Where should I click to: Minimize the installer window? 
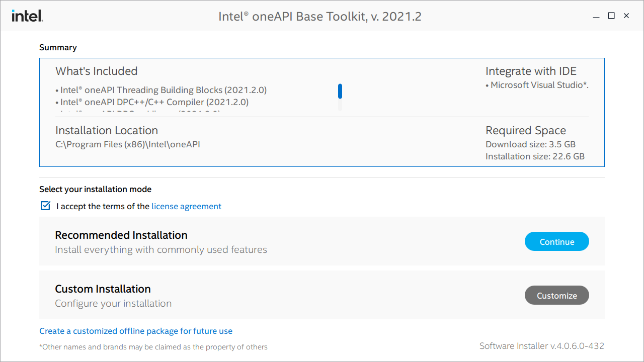pyautogui.click(x=596, y=16)
